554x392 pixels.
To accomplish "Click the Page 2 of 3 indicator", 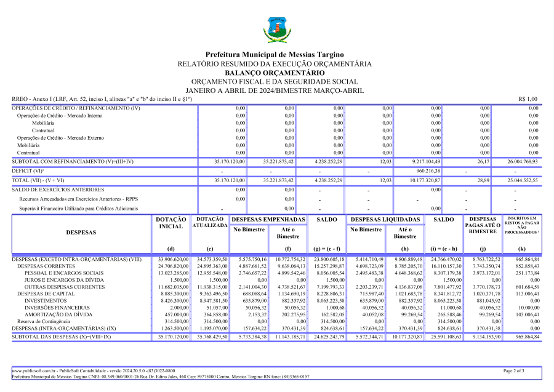I will [514, 371].
